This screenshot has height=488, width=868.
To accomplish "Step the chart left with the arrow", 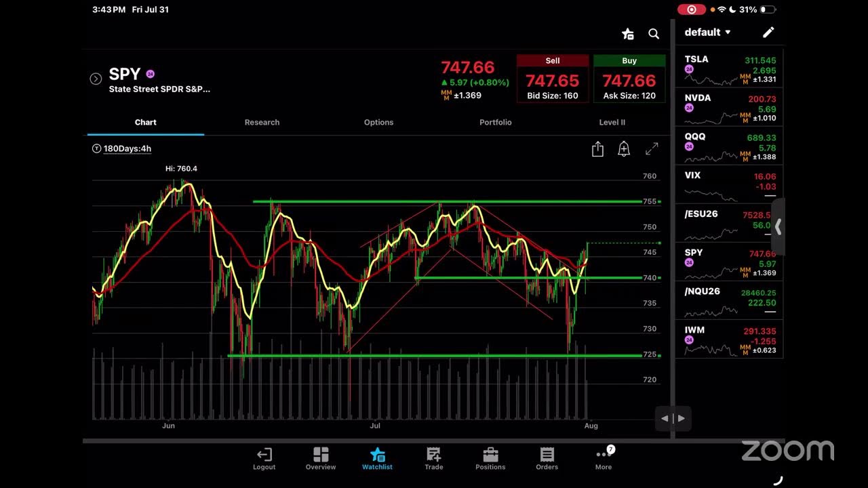I will 665,418.
